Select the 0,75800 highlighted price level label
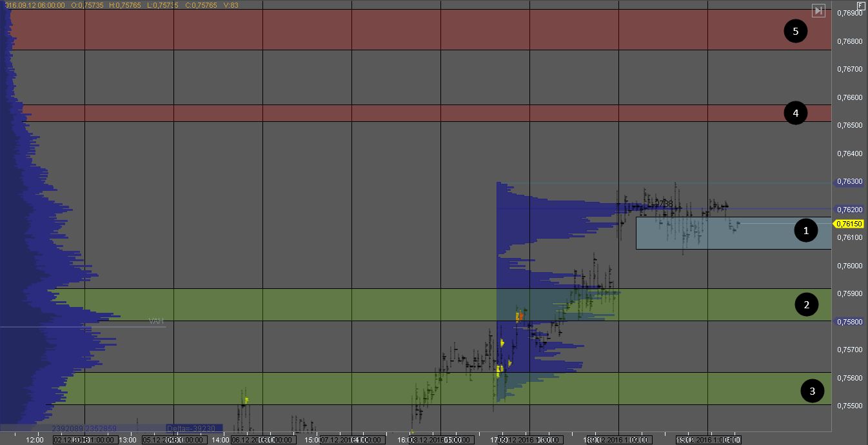Screen dimensions: 868x445 click(849, 321)
